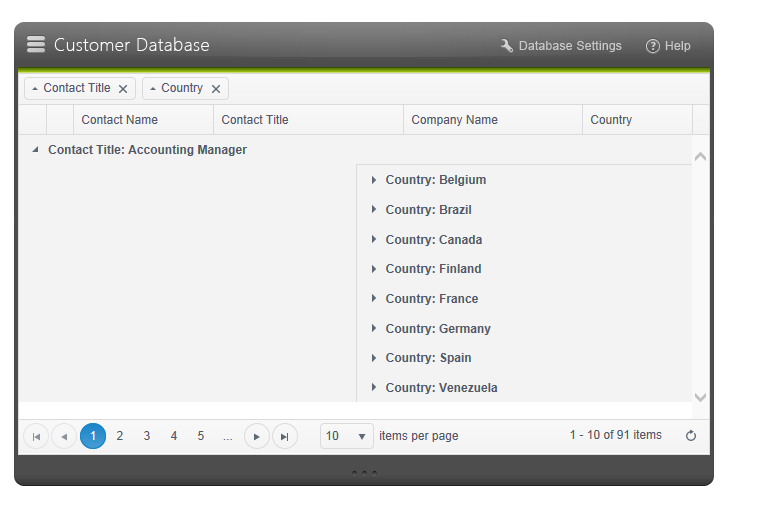The image size is (768, 509).
Task: Go to the previous page
Action: (x=64, y=436)
